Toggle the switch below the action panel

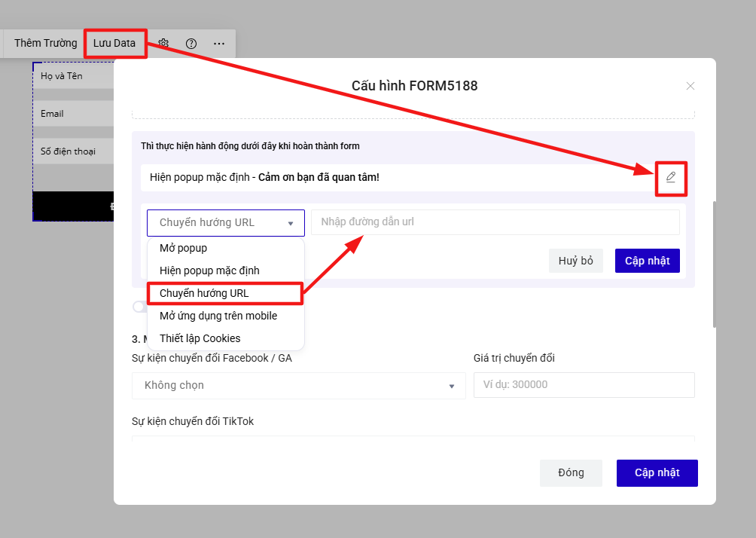[139, 307]
